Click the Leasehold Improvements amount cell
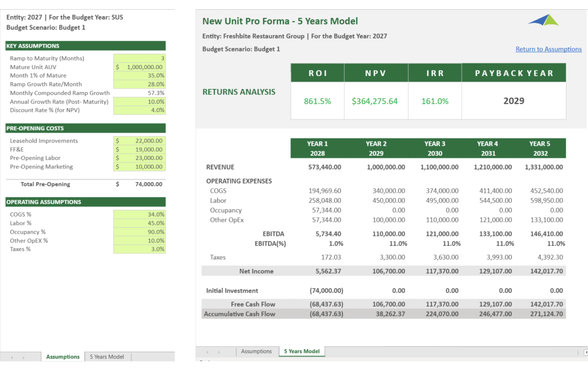 click(139, 141)
